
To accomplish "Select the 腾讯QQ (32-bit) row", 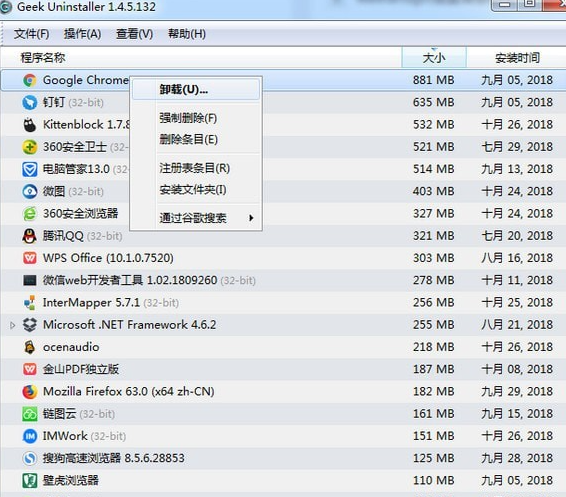I will pos(283,236).
